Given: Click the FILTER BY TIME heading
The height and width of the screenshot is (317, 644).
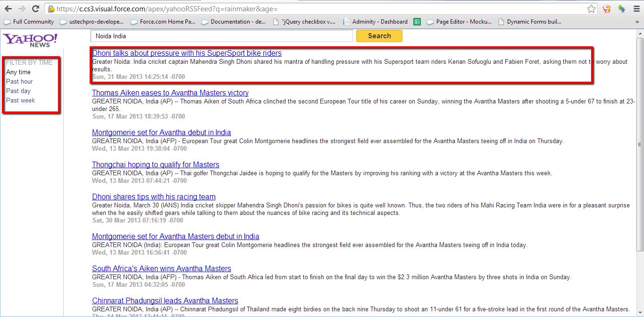Looking at the screenshot, I should 29,62.
